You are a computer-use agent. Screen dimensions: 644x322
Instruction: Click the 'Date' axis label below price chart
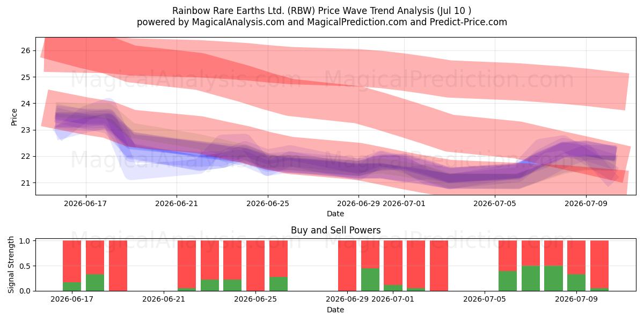[335, 214]
